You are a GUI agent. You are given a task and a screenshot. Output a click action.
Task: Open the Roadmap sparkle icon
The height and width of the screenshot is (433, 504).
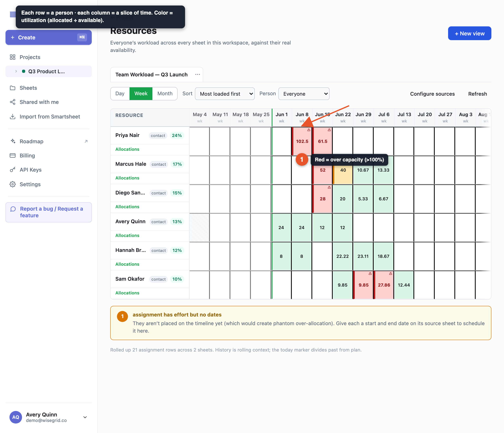click(13, 141)
